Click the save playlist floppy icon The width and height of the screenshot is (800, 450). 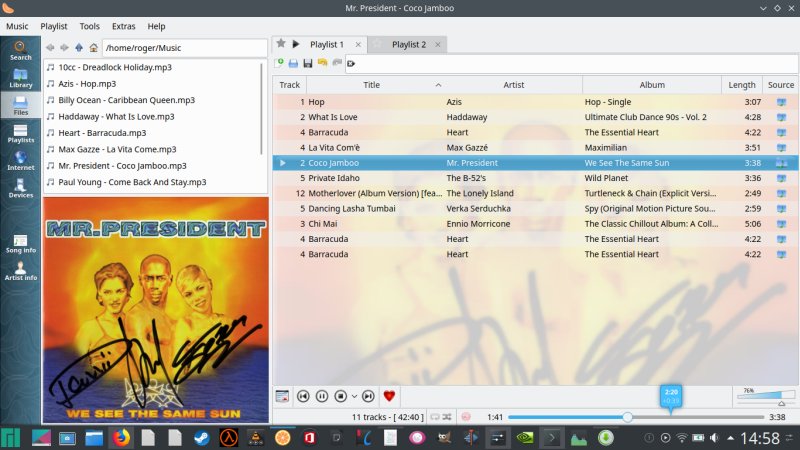308,63
